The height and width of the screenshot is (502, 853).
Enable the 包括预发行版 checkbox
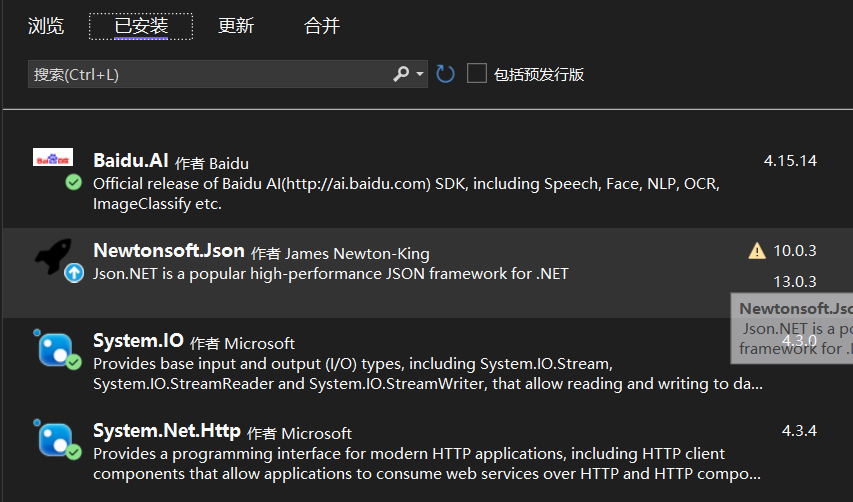pyautogui.click(x=477, y=73)
